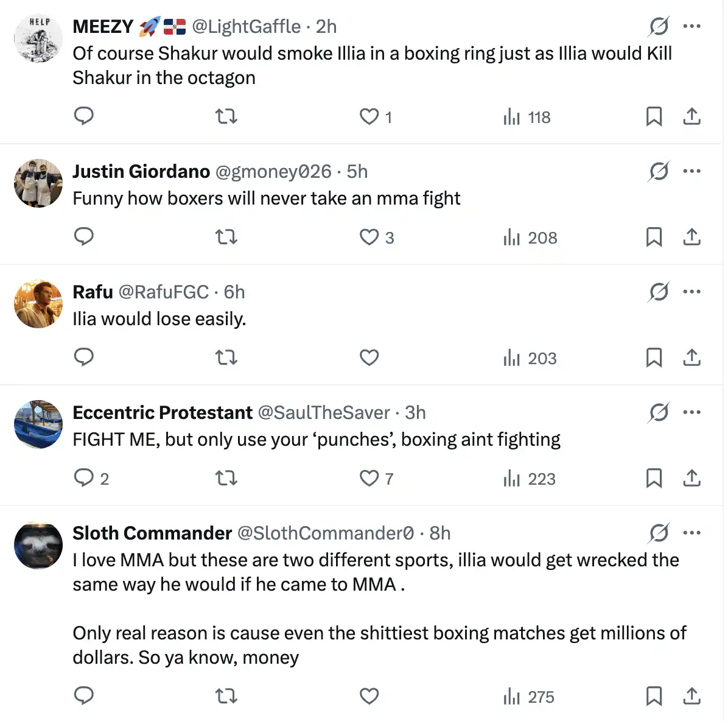This screenshot has width=728, height=721.
Task: Bookmark Sloth Commander's tweet
Action: [x=654, y=695]
